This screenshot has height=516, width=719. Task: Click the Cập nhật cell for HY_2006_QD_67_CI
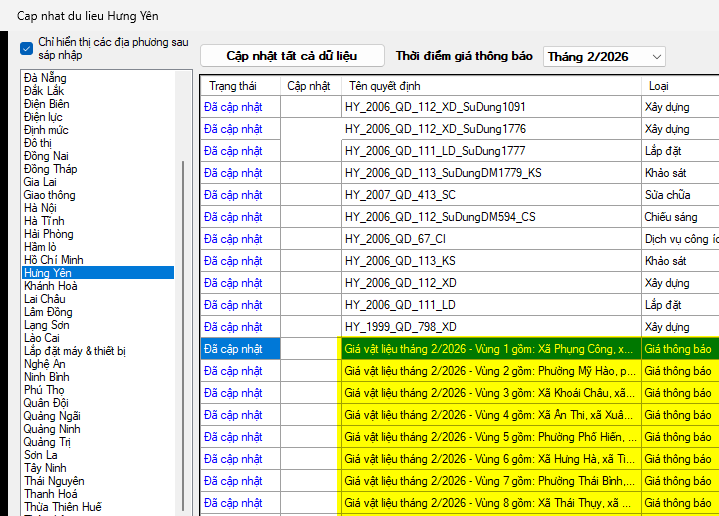tap(310, 239)
